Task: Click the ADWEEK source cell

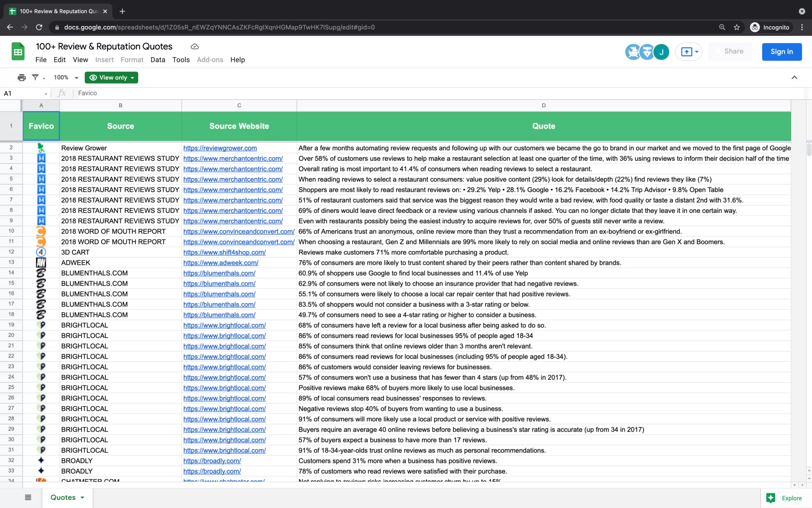Action: click(x=121, y=263)
